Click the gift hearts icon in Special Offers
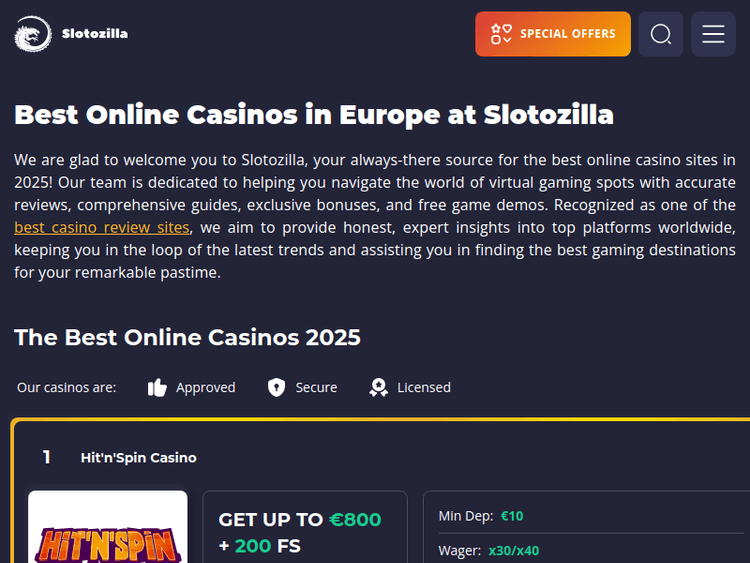This screenshot has width=750, height=563. 502,34
